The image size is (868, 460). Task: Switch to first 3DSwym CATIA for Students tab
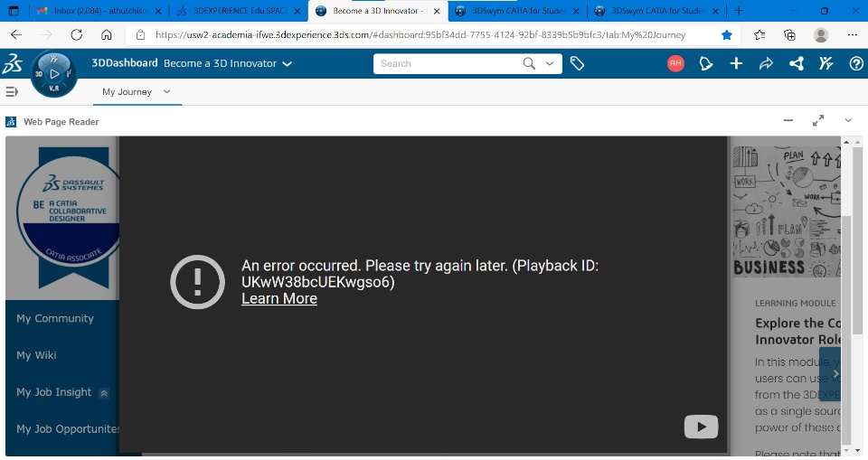click(x=517, y=11)
